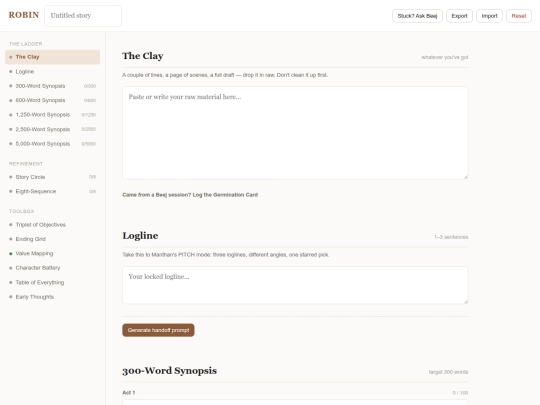Navigate to Eight-Sequence refinement
540x405 pixels.
pos(52,191)
